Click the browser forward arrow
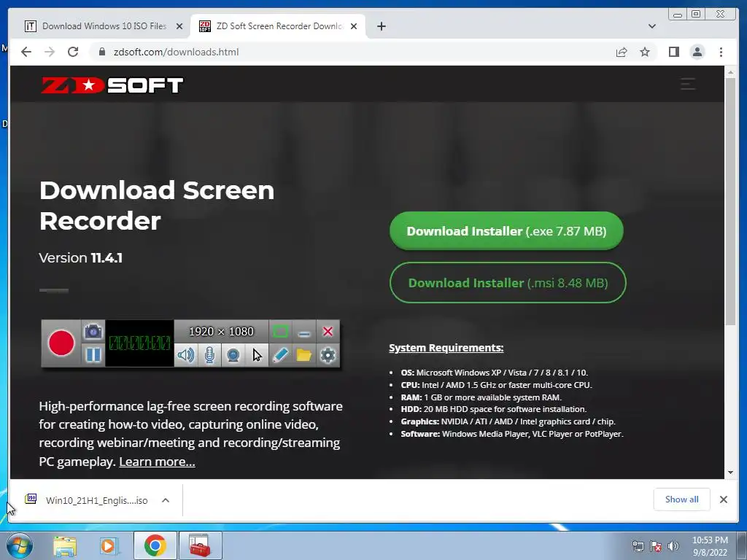Image resolution: width=747 pixels, height=560 pixels. click(50, 52)
